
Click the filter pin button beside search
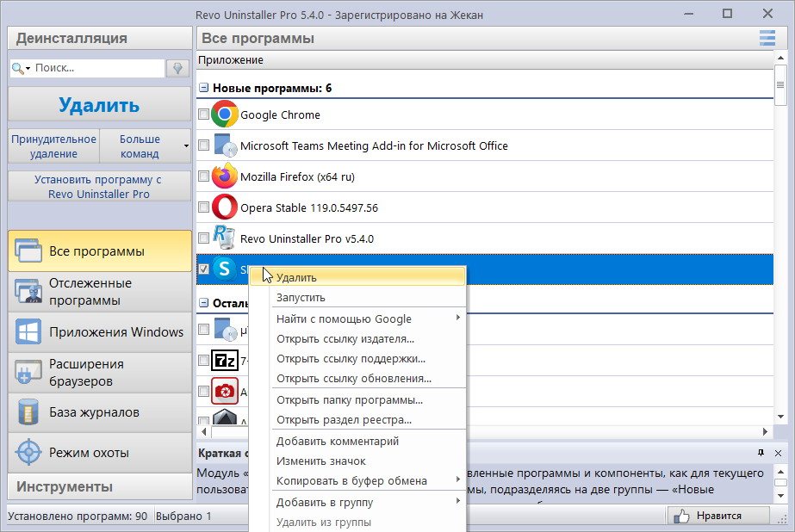pyautogui.click(x=177, y=68)
